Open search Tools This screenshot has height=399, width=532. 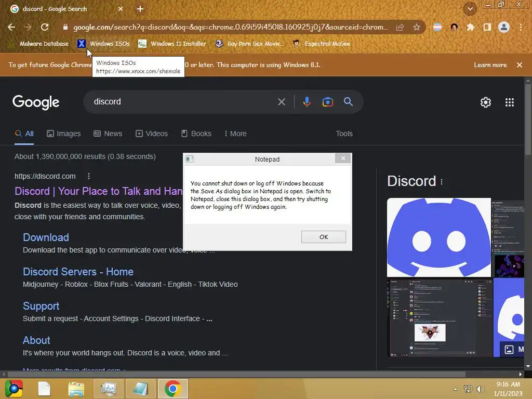coord(344,134)
